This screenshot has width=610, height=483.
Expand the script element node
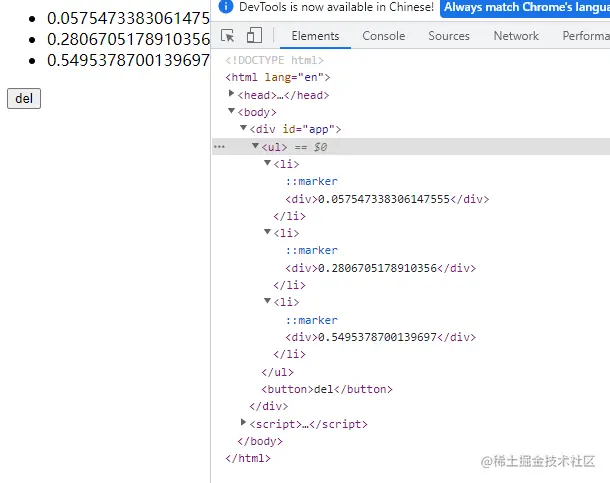pyautogui.click(x=244, y=422)
